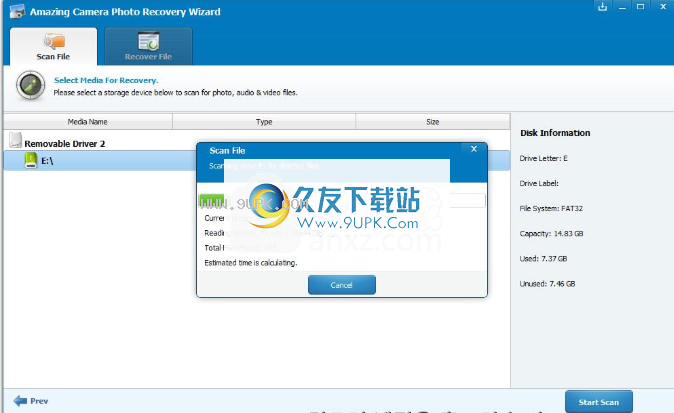
Task: Click the 'Disk Information' heading
Action: point(555,133)
